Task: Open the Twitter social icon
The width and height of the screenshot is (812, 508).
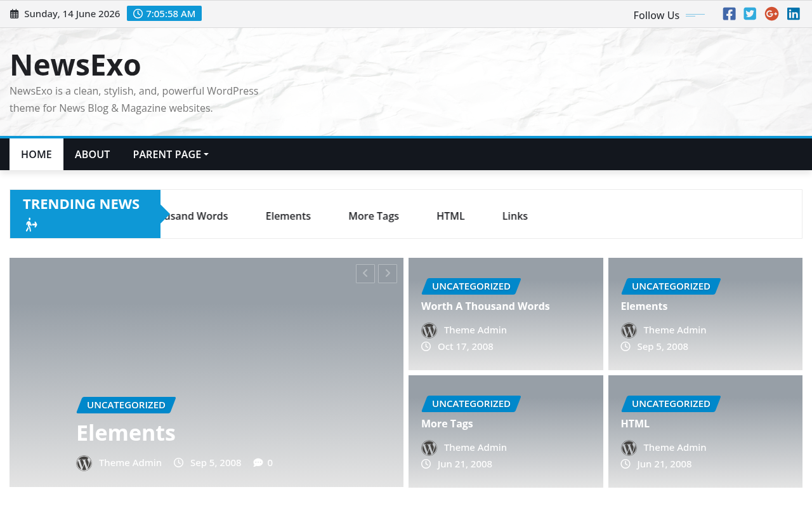Action: tap(750, 14)
